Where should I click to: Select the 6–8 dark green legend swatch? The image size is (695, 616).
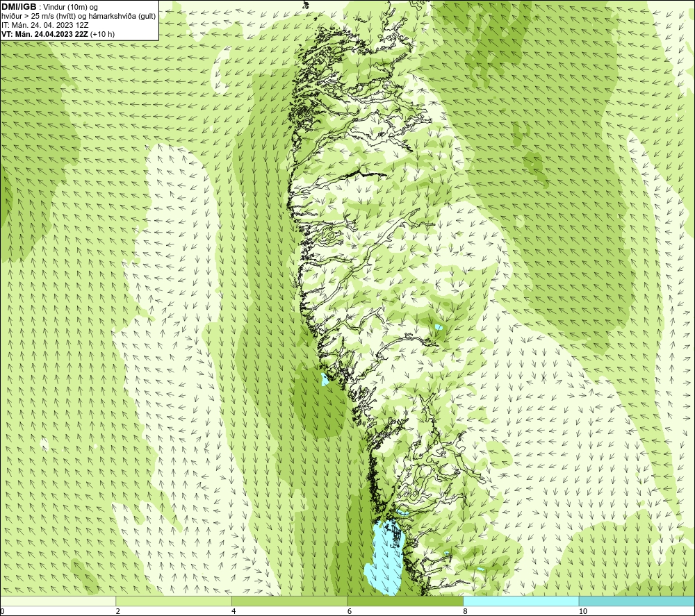tap(405, 601)
